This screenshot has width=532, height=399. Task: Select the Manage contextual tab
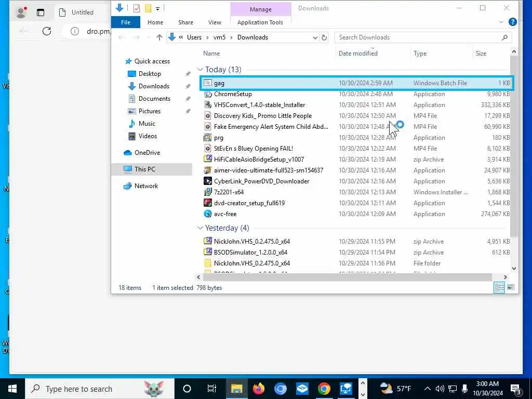tap(261, 9)
